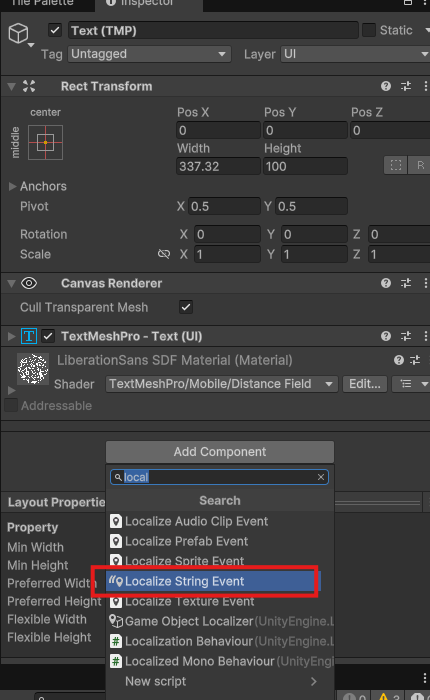Click the TextMeshPro T icon

coord(29,336)
